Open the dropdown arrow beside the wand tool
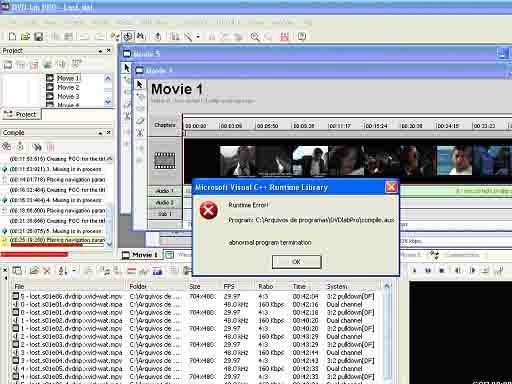Image resolution: width=512 pixels, height=384 pixels. 198,37
